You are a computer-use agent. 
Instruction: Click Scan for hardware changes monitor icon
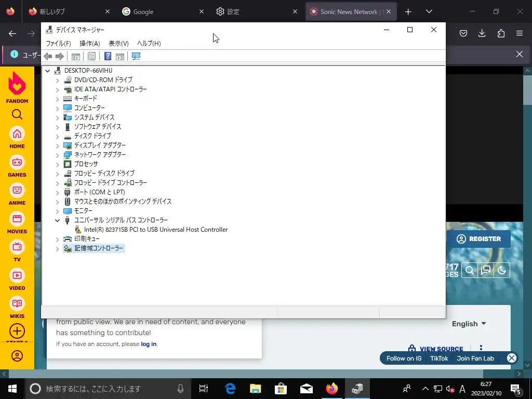coord(136,56)
